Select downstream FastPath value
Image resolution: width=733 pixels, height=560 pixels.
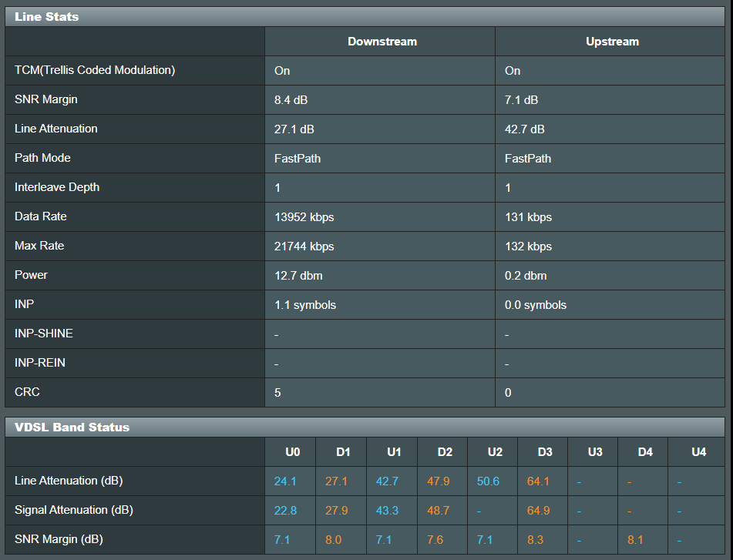point(298,159)
